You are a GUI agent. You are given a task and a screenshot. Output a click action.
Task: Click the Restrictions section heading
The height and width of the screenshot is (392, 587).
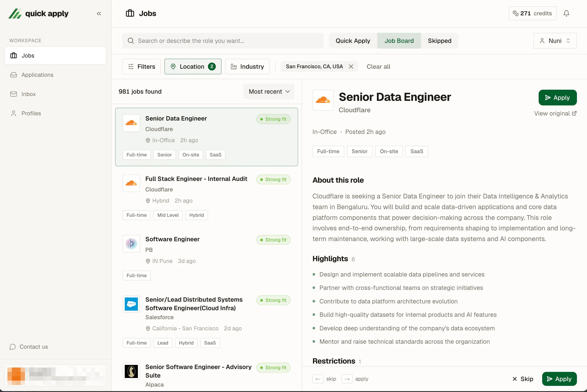coord(334,361)
